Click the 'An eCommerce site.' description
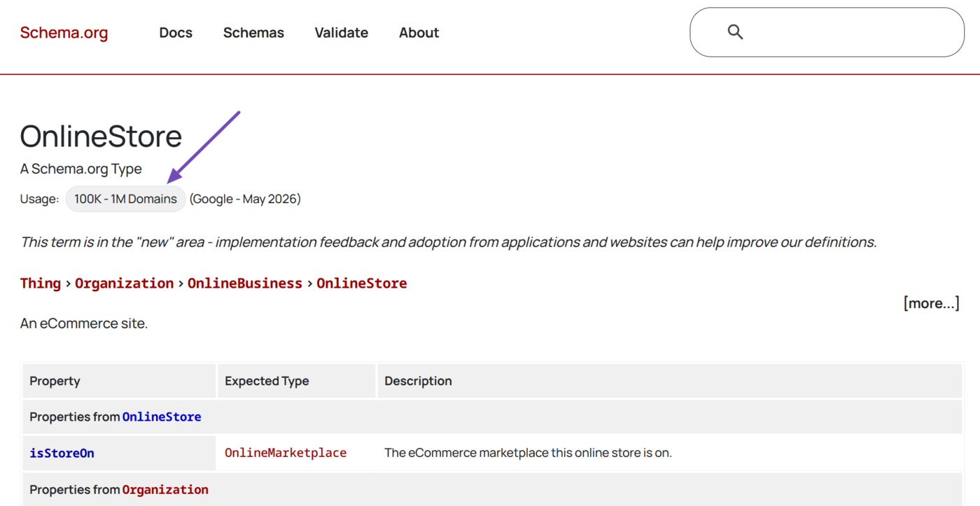This screenshot has height=506, width=980. pos(84,323)
